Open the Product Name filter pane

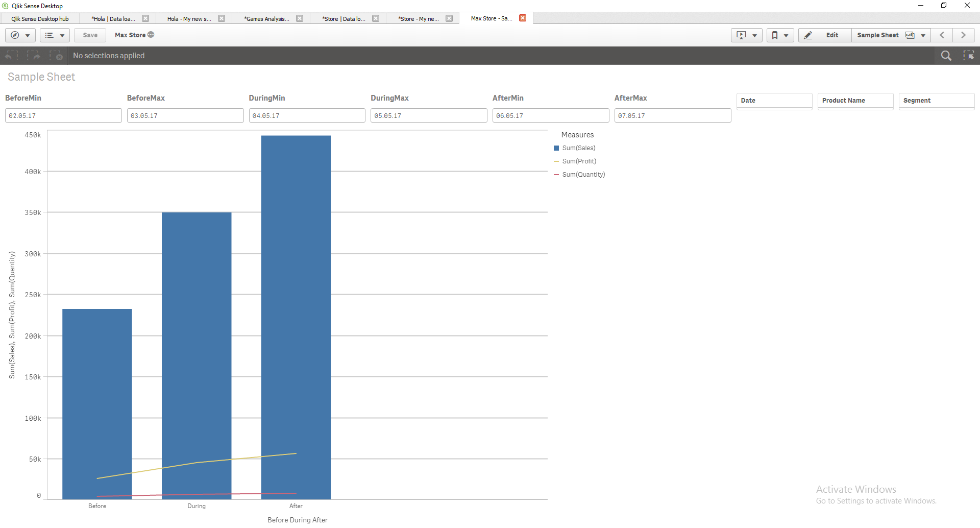855,101
